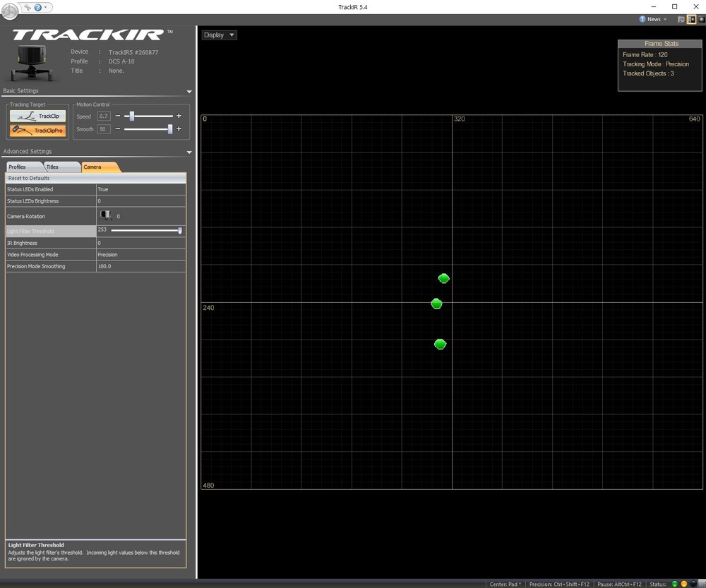The height and width of the screenshot is (588, 706).
Task: Select the split settings-and-view layout icon
Action: (x=692, y=19)
